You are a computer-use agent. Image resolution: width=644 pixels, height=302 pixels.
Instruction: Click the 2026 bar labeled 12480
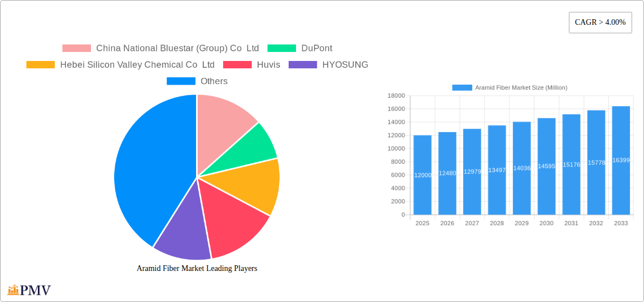tap(447, 173)
